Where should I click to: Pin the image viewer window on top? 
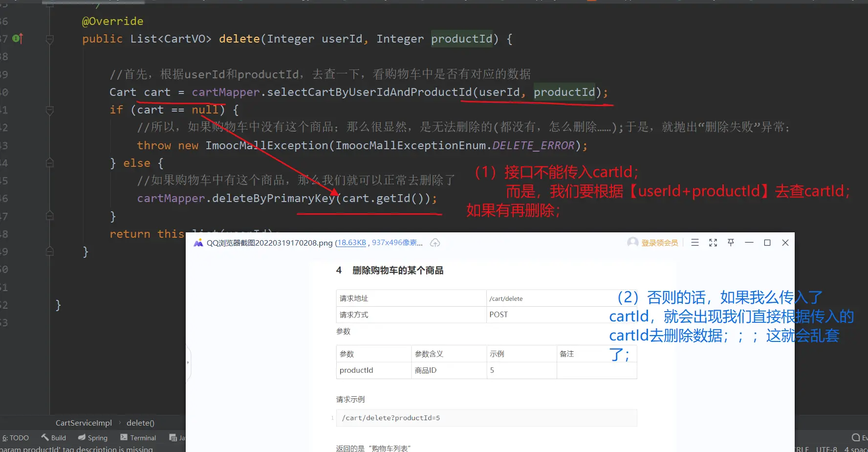tap(731, 243)
